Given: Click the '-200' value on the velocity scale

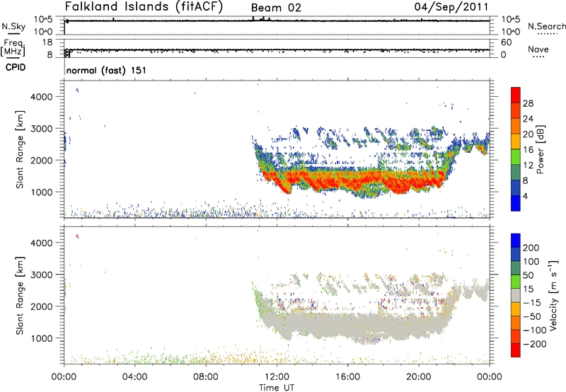Looking at the screenshot, I should tap(535, 344).
